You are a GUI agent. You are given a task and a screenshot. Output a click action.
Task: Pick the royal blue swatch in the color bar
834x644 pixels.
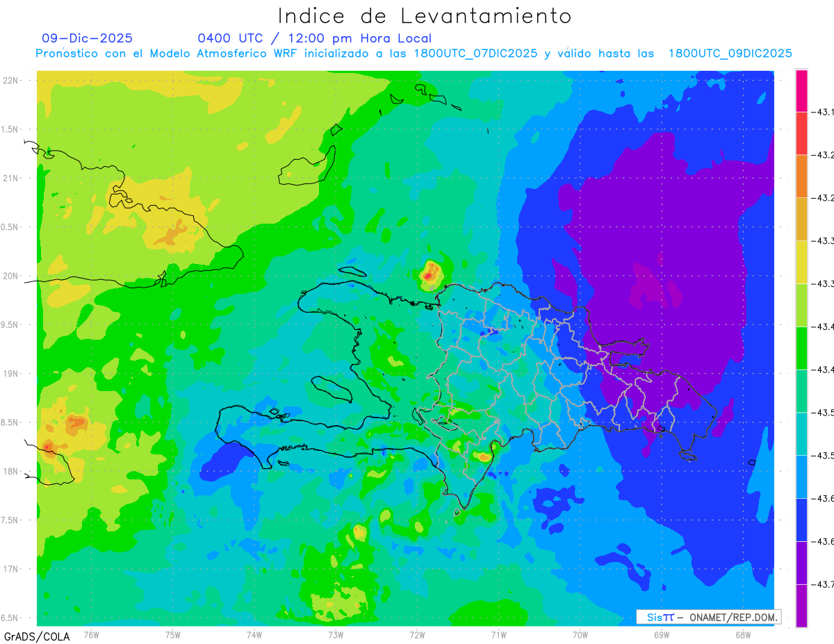pyautogui.click(x=801, y=520)
